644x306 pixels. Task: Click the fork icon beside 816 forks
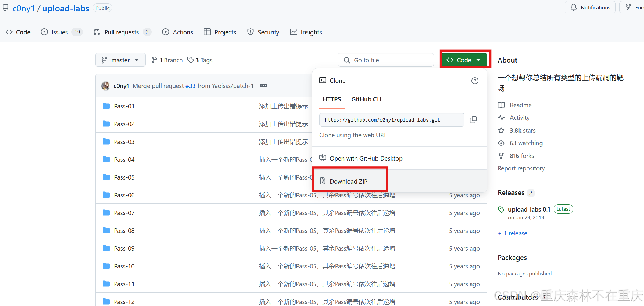click(501, 156)
